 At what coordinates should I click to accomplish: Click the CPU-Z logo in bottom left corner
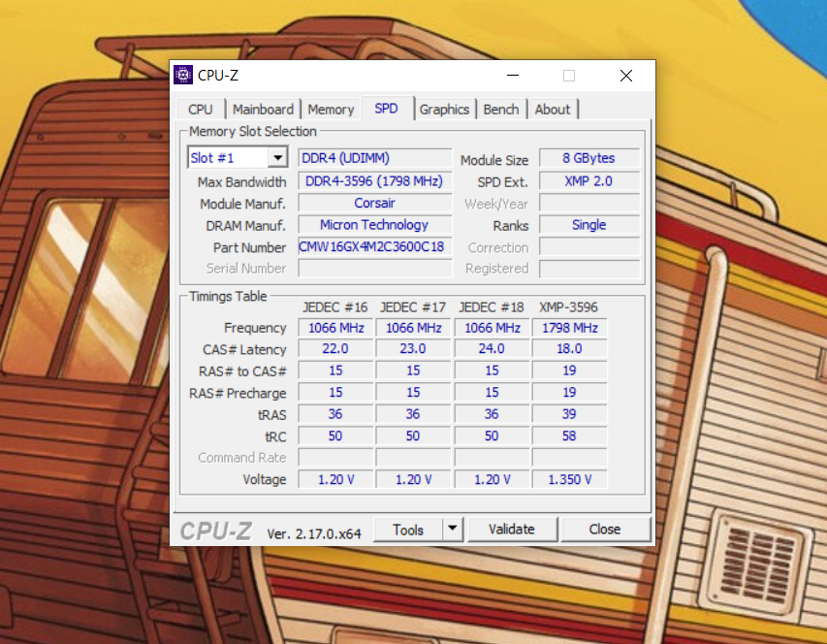point(215,531)
